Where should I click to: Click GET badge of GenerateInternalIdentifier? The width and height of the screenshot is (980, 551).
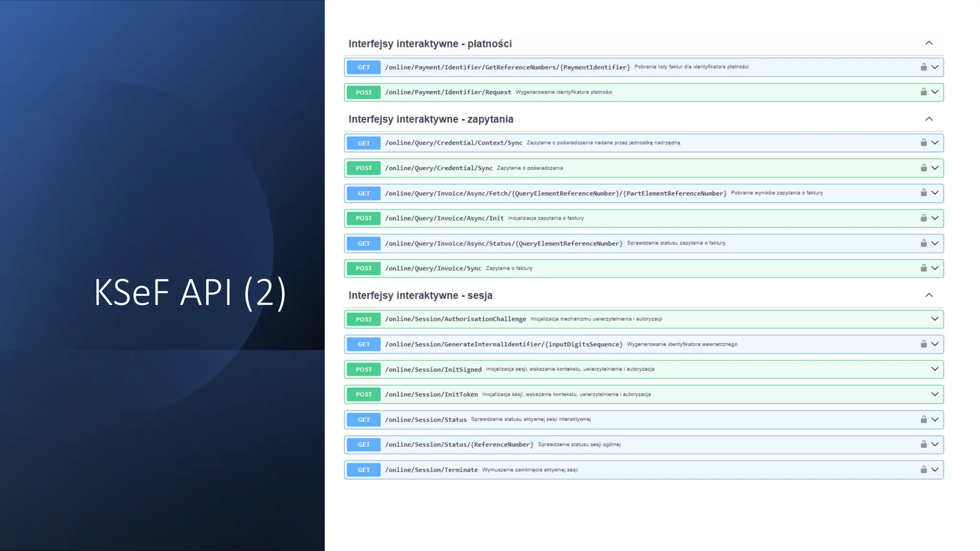click(x=364, y=344)
